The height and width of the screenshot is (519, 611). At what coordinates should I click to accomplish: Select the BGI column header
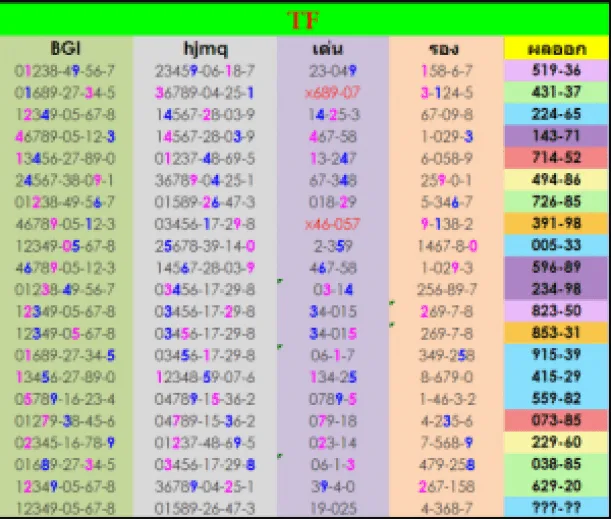tap(68, 49)
